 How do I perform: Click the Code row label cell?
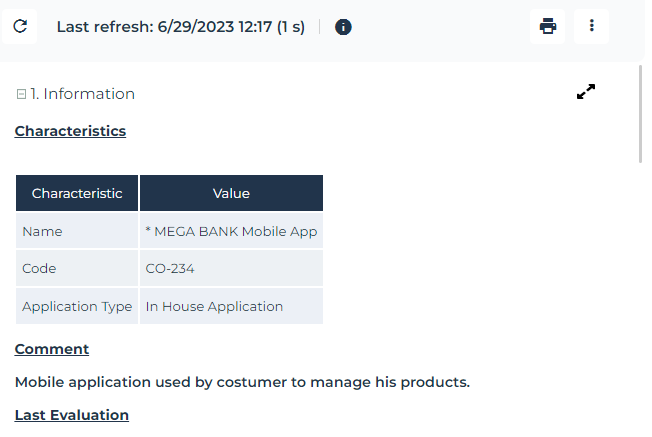tap(77, 269)
